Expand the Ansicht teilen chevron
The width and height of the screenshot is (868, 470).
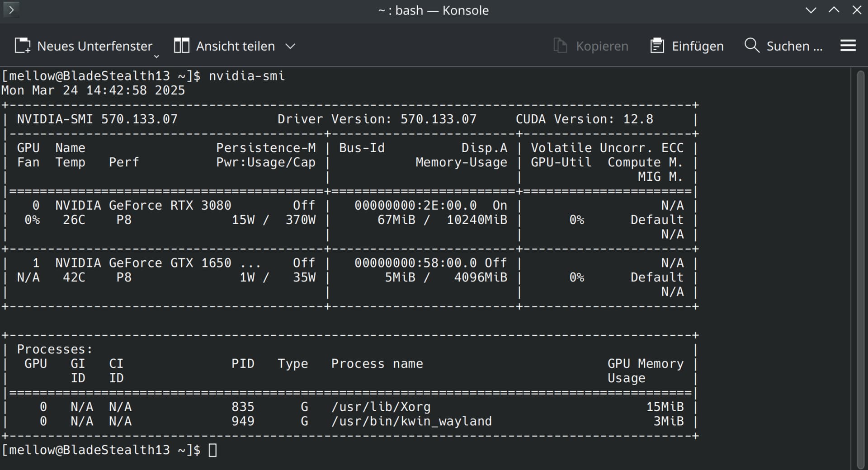[290, 46]
